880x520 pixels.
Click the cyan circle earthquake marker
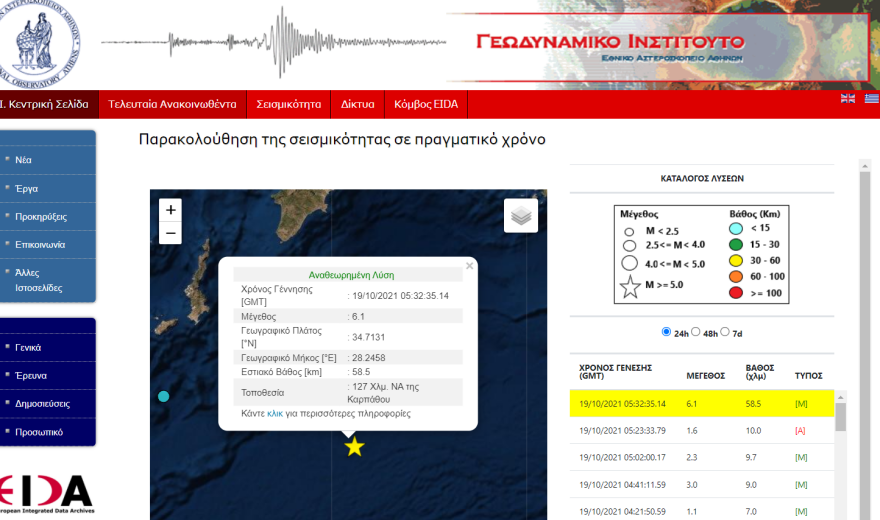coord(164,397)
